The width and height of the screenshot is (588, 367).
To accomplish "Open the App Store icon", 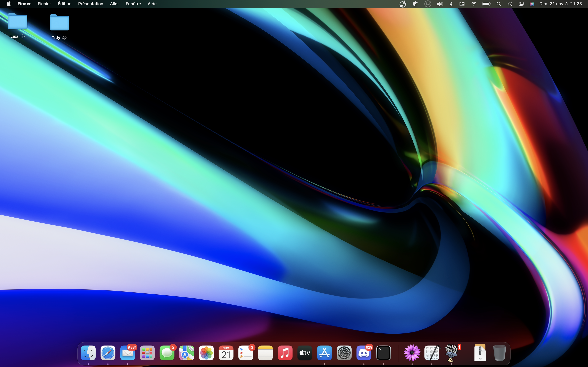I will [x=324, y=353].
